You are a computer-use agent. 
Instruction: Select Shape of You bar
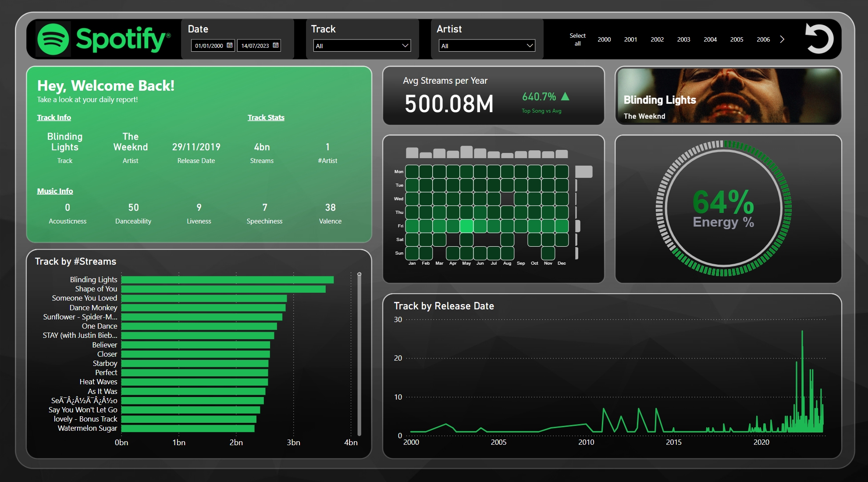(x=223, y=289)
